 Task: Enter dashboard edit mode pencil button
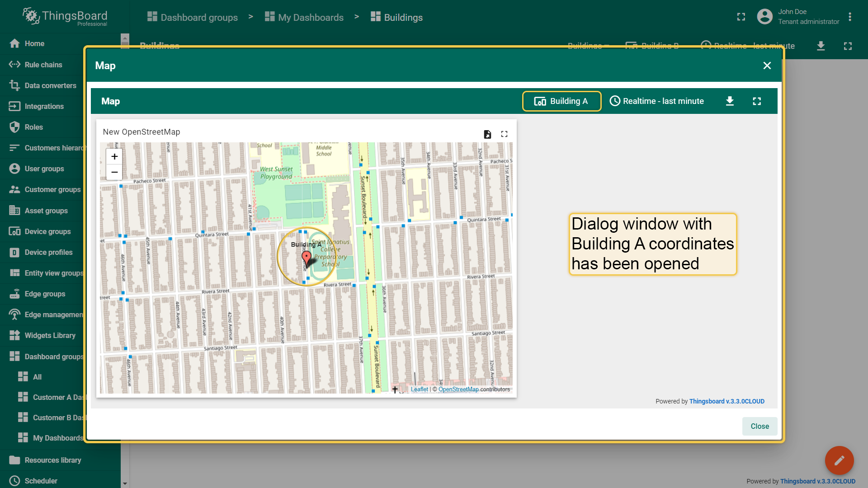coord(839,460)
